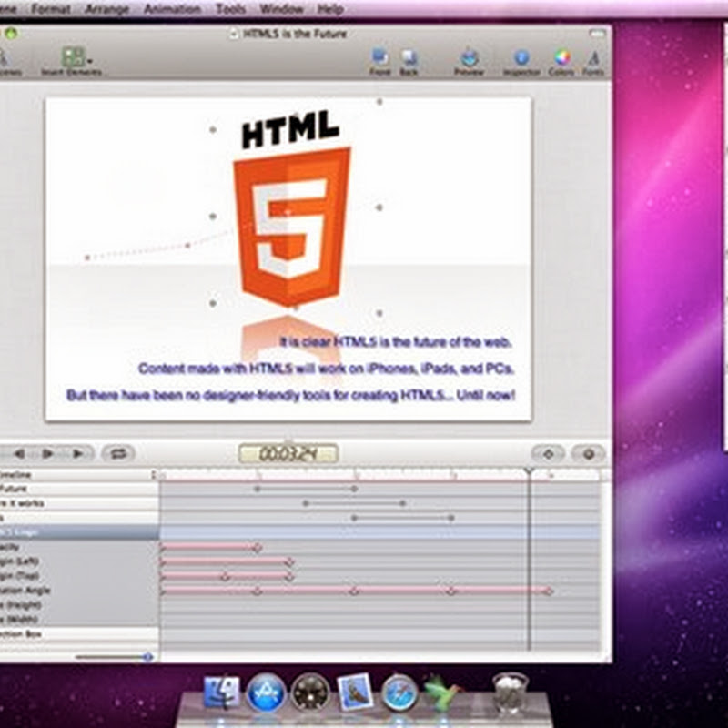Screen dimensions: 728x728
Task: Click the 'it works' layer end keyframe
Action: click(402, 503)
